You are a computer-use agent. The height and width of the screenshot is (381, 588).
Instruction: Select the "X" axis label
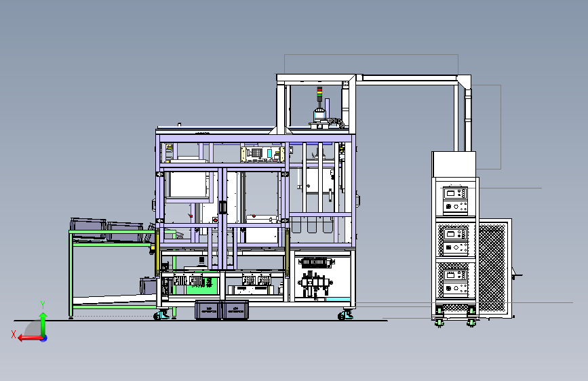pyautogui.click(x=14, y=334)
